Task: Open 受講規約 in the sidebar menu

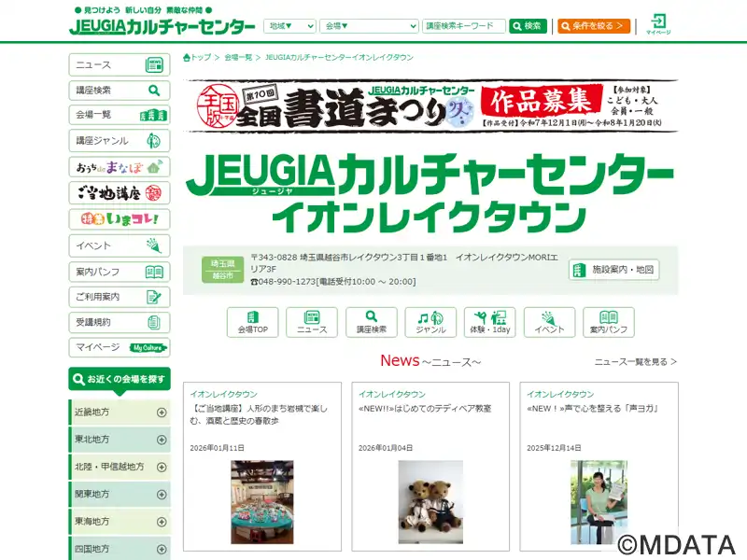Action: coord(120,322)
